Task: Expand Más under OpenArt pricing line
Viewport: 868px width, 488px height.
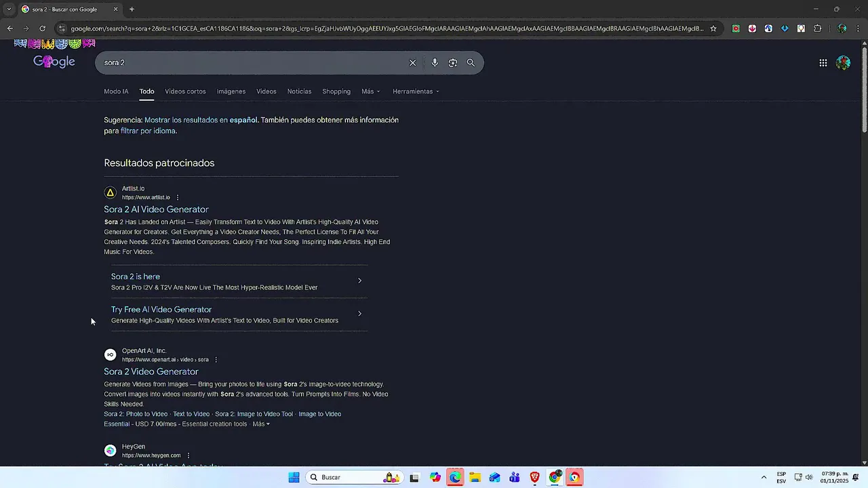Action: pos(261,424)
